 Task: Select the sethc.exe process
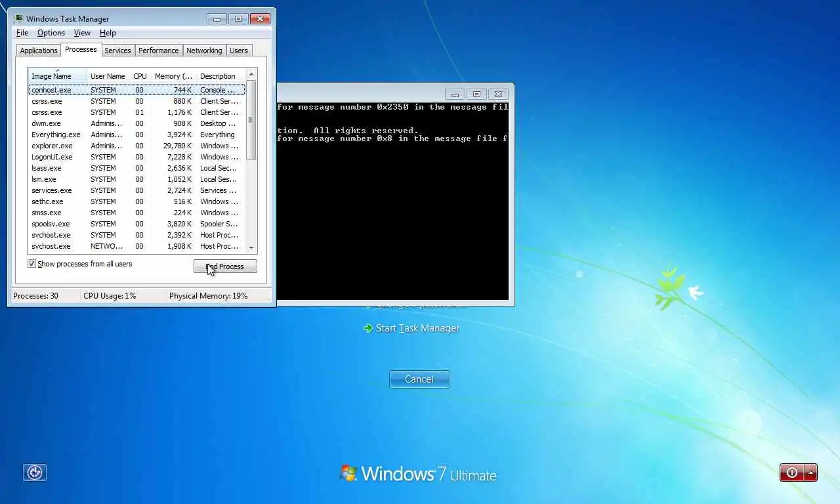coord(136,201)
